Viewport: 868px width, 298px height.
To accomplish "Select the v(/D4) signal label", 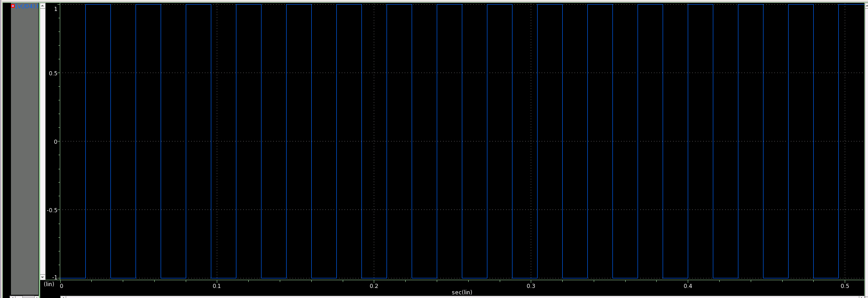I will point(27,6).
